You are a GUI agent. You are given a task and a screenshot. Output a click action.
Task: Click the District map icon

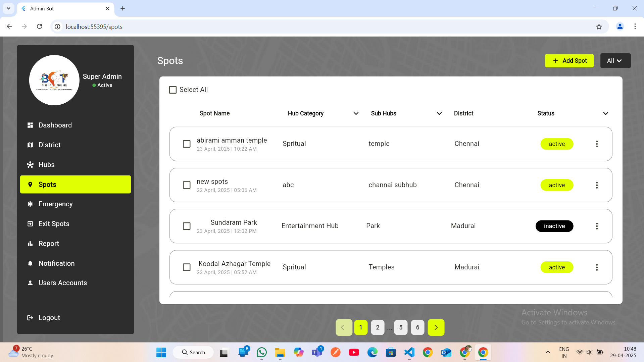(30, 145)
